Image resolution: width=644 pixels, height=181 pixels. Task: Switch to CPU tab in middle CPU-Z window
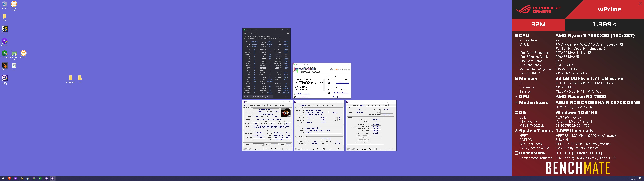tap(297, 105)
